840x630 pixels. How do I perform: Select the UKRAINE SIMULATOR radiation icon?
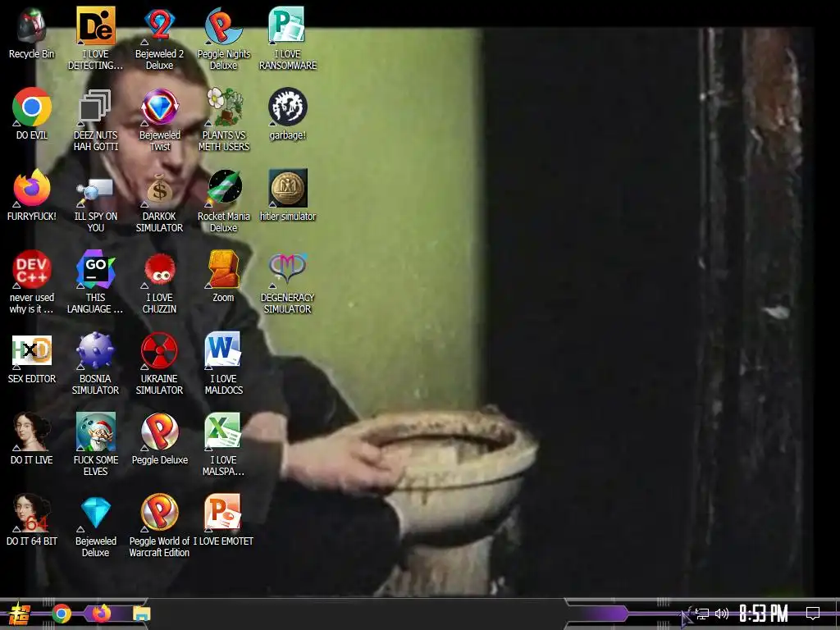click(159, 350)
